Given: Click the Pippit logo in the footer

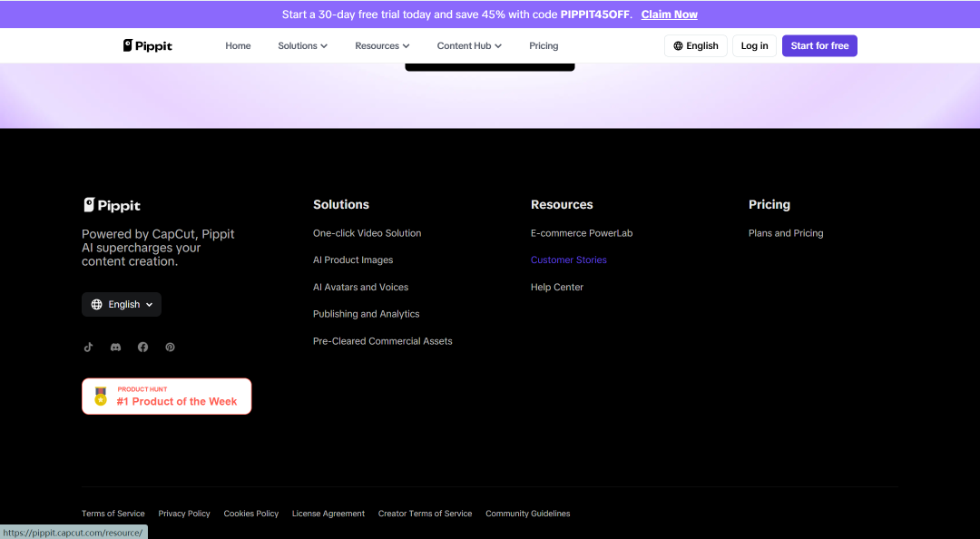Looking at the screenshot, I should pyautogui.click(x=112, y=205).
